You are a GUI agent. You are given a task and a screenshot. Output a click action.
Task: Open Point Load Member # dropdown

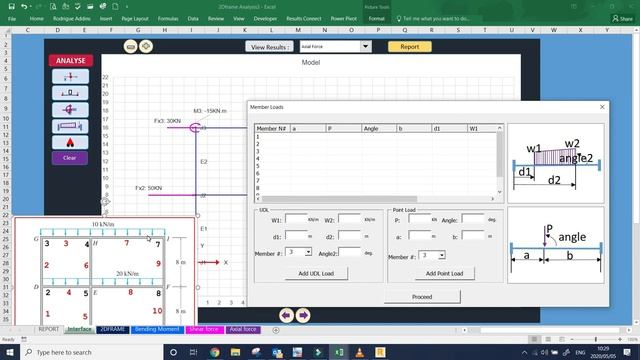click(x=442, y=256)
